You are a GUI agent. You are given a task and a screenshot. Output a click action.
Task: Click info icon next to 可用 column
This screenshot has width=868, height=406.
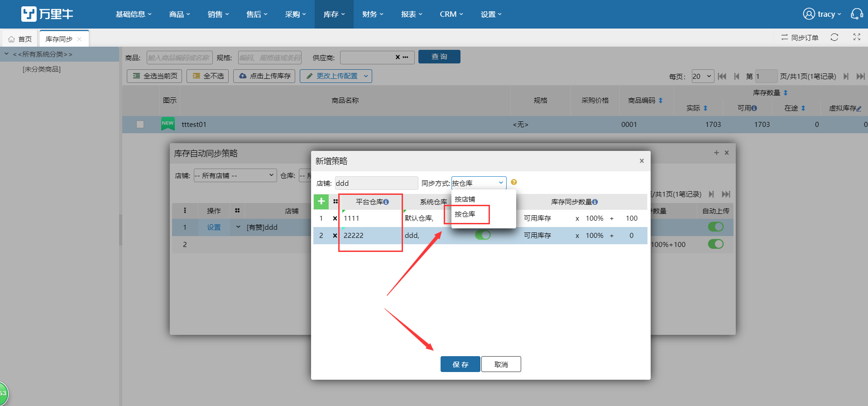point(754,108)
